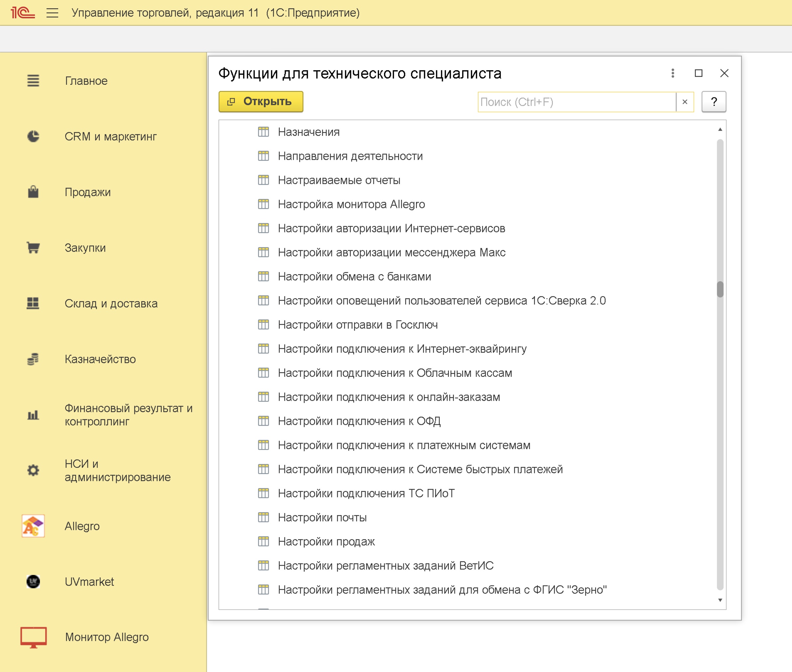Click the table icon beside Настройки почты

pos(263,517)
